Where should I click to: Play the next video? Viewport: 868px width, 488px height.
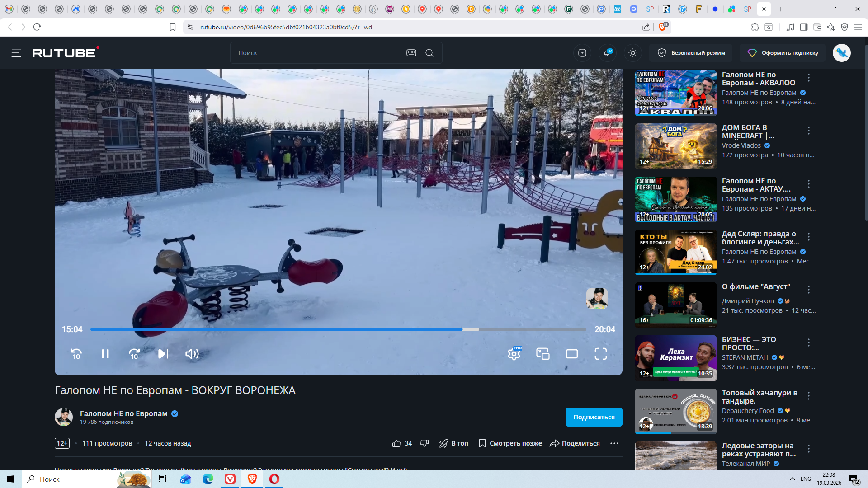click(x=163, y=354)
